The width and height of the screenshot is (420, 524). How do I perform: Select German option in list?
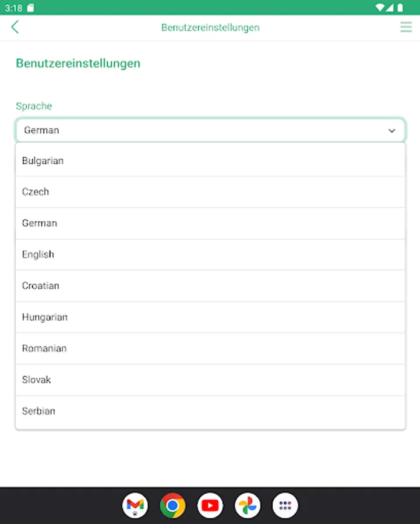pos(210,223)
